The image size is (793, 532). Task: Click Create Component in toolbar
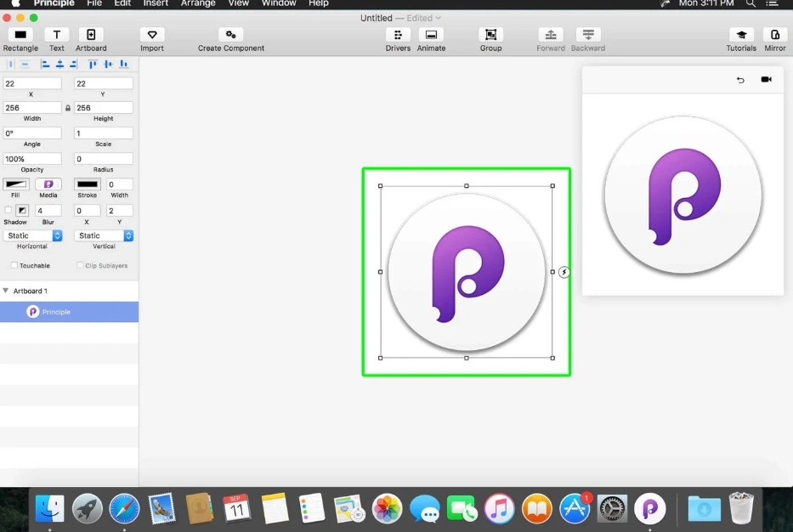(231, 35)
